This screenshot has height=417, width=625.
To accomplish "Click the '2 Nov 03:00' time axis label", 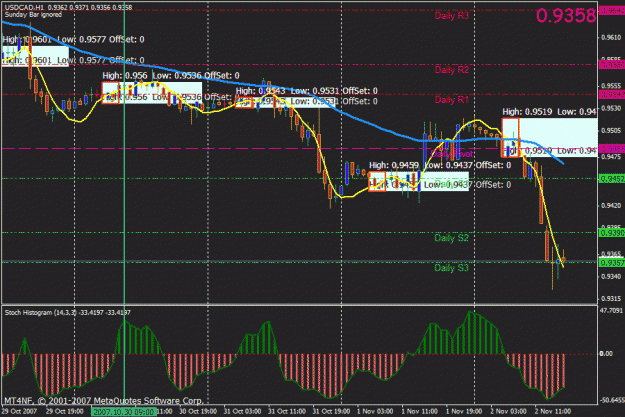I will (x=509, y=411).
